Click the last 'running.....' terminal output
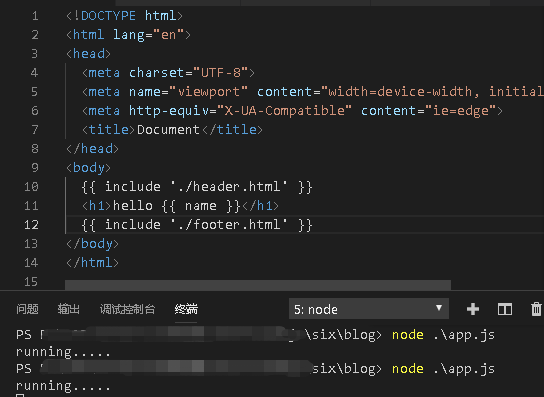The height and width of the screenshot is (397, 544). [x=63, y=386]
